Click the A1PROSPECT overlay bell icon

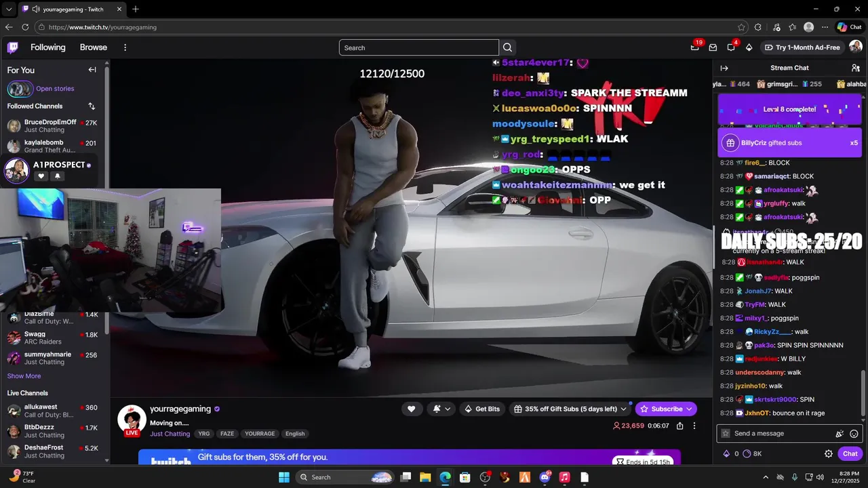[57, 176]
